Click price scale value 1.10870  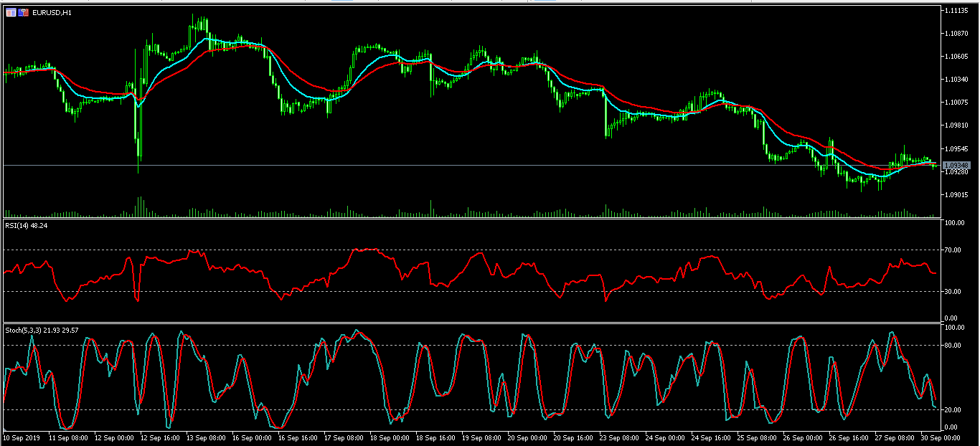point(957,34)
